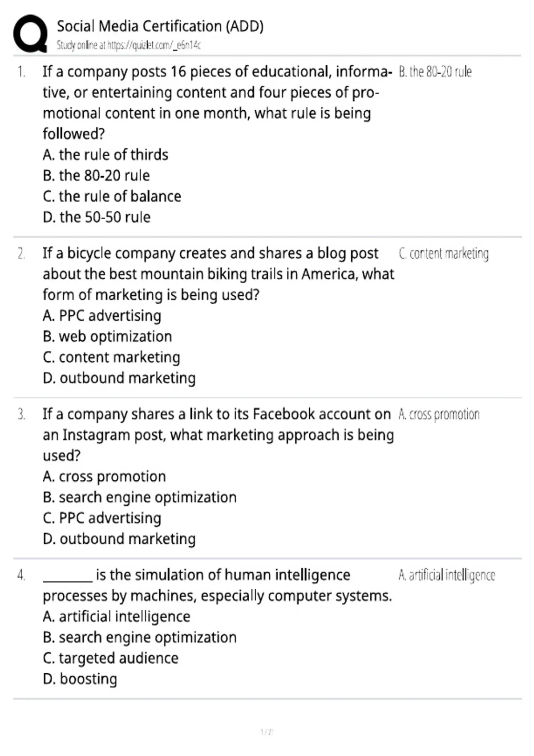Click the page number indicator at the bottom
534x756 pixels.
tap(267, 732)
